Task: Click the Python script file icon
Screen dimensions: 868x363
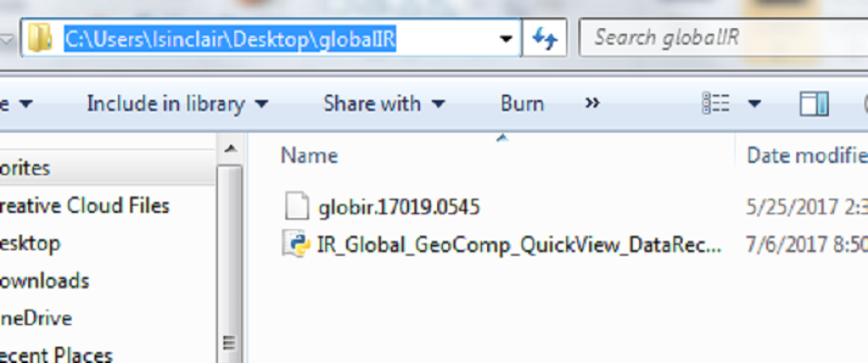Action: (295, 244)
